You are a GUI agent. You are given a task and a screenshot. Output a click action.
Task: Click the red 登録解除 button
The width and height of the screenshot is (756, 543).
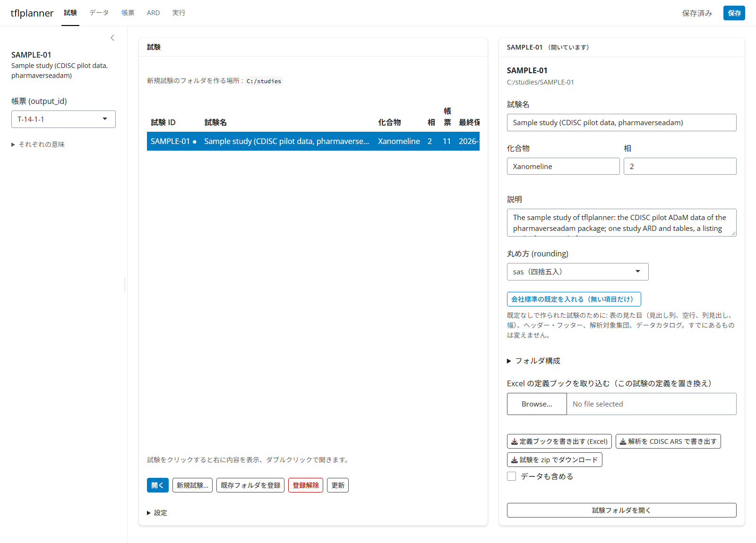306,485
